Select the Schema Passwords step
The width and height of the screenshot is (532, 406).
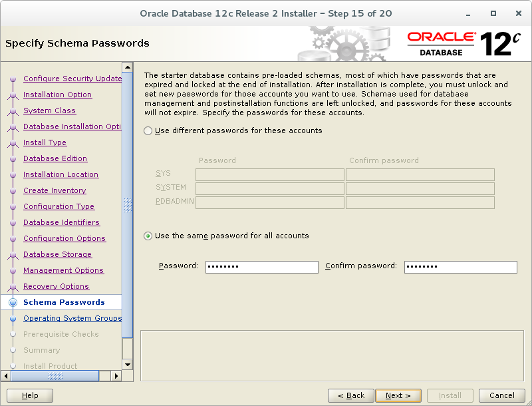coord(64,302)
